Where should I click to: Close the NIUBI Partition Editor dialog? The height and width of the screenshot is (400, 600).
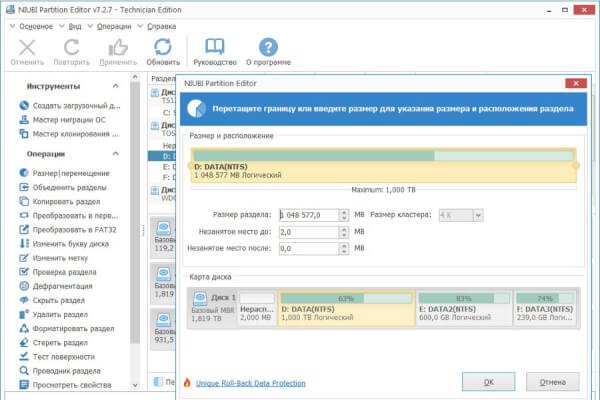click(x=576, y=83)
